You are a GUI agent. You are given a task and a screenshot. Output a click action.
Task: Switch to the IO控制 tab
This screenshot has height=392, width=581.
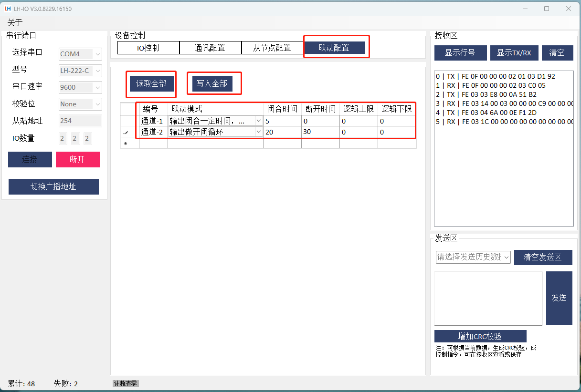tap(148, 48)
